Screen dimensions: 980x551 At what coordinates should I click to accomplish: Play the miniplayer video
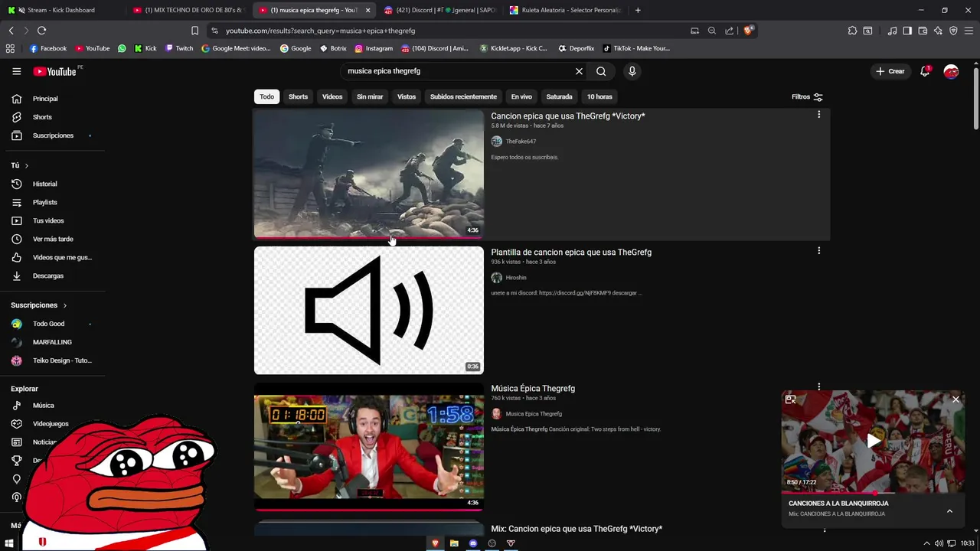pos(874,441)
